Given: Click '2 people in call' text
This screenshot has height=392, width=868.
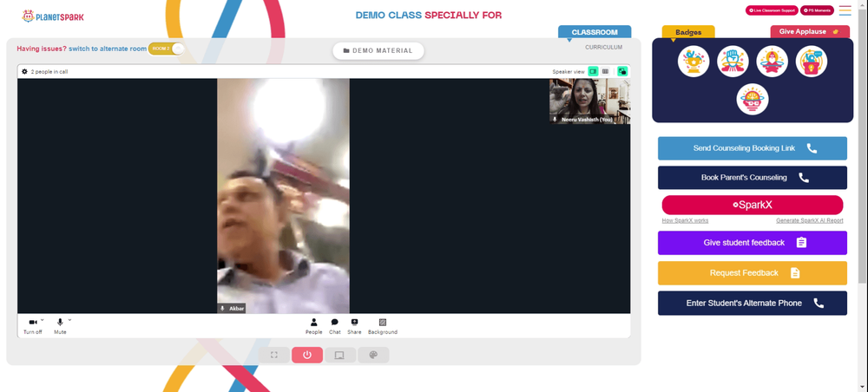Looking at the screenshot, I should 49,72.
